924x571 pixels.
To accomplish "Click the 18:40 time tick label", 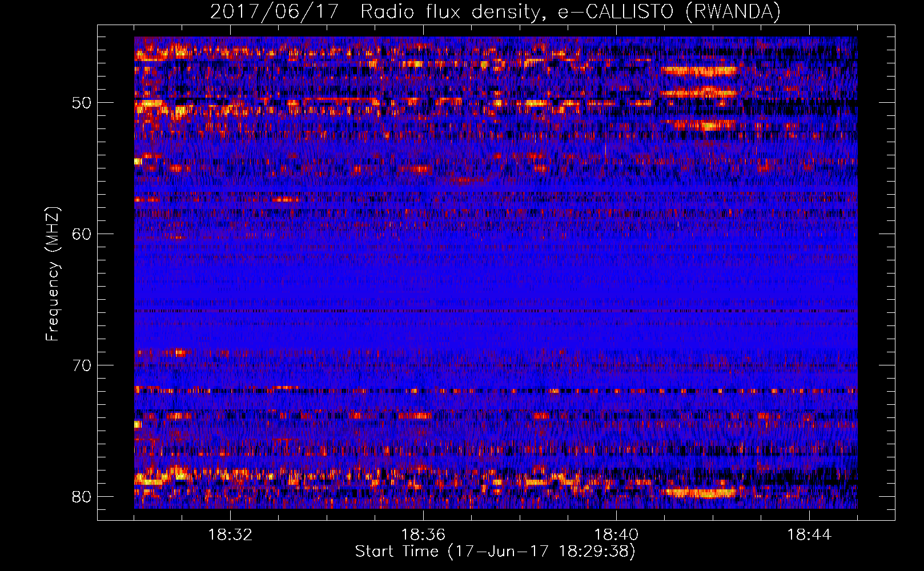I will pos(616,535).
